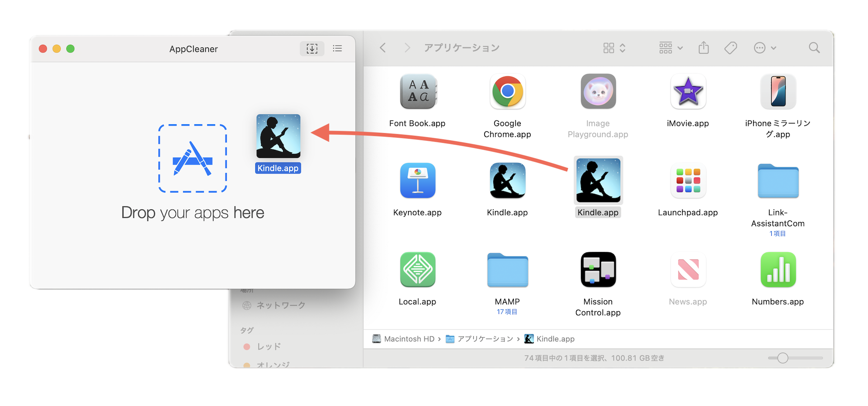Select iMovie.app star icon

point(688,92)
